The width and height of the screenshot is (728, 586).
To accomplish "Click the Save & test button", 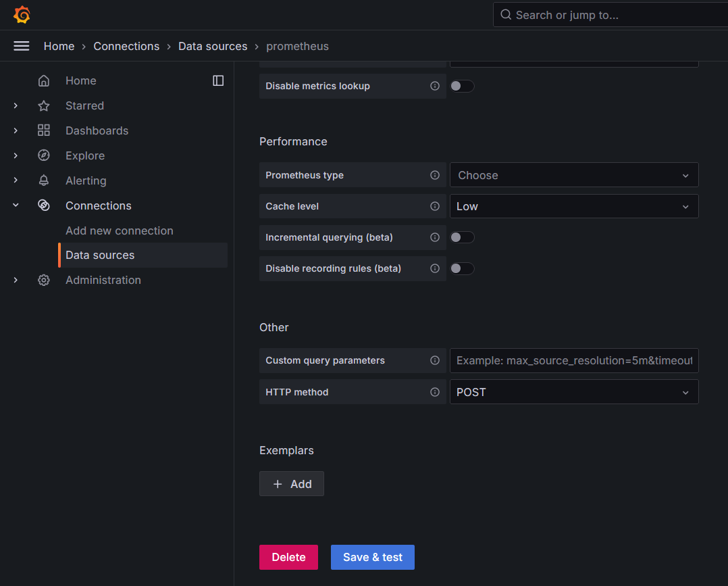I will pyautogui.click(x=372, y=557).
